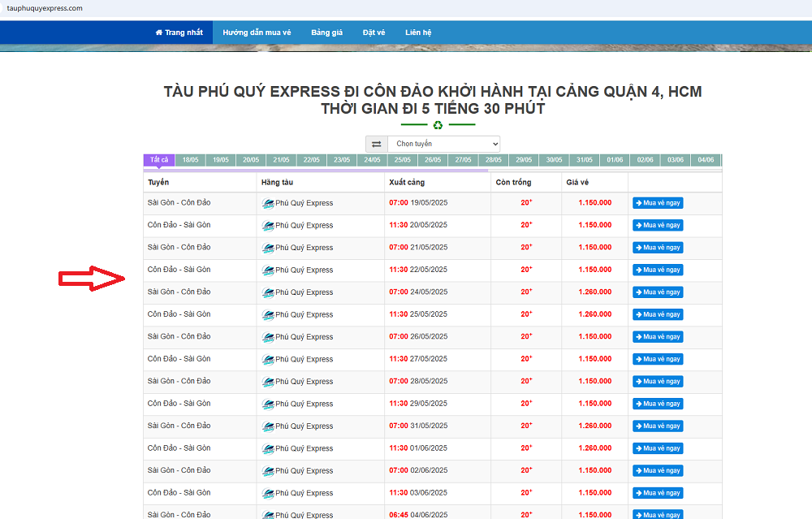This screenshot has height=519, width=812.
Task: Click "Mua vé ngay" for 22/05/2025 departure
Action: tap(658, 270)
